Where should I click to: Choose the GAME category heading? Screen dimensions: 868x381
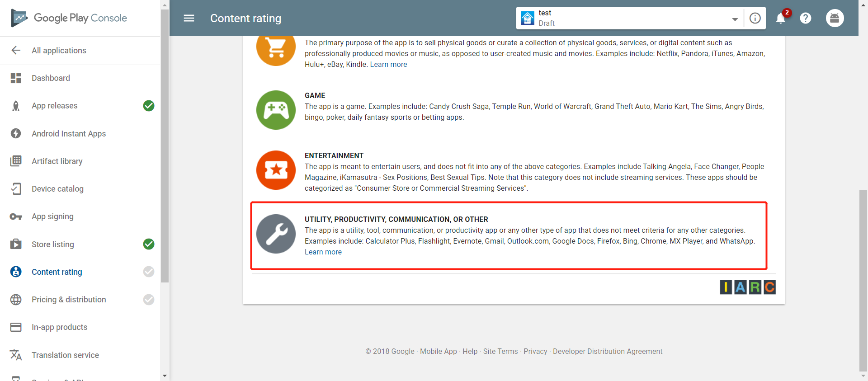[x=315, y=95]
